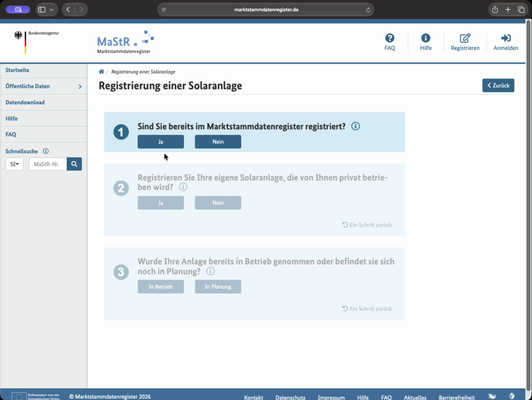The height and width of the screenshot is (400, 532).
Task: Click the Registrieren pencil icon
Action: (465, 38)
